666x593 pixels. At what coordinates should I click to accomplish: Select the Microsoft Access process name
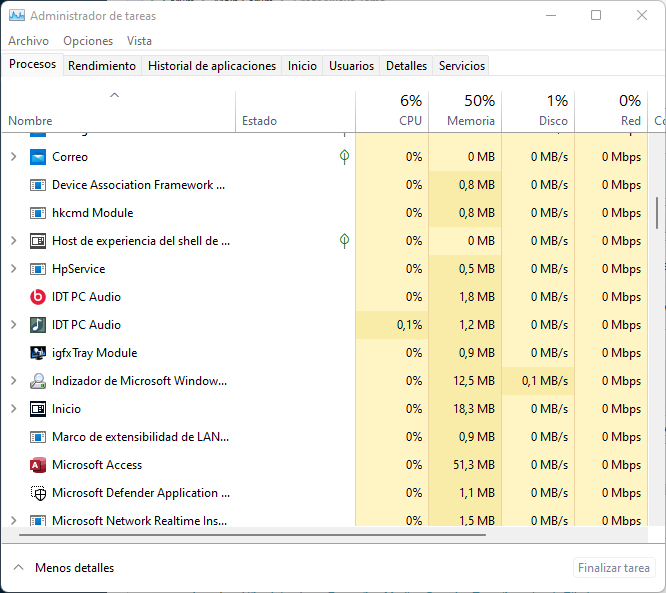[x=97, y=465]
